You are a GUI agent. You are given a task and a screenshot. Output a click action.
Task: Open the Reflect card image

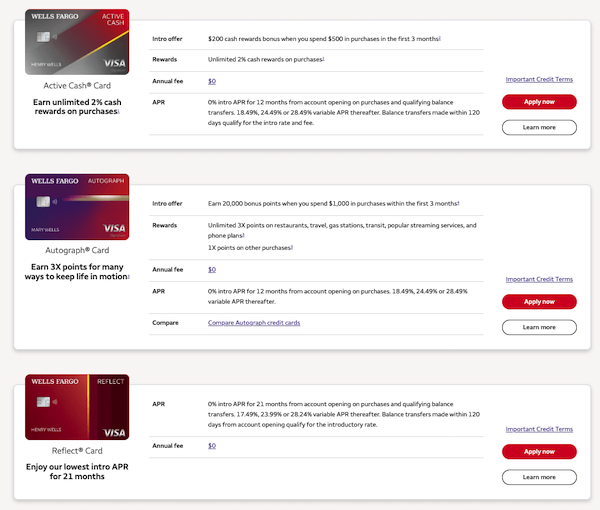coord(77,407)
